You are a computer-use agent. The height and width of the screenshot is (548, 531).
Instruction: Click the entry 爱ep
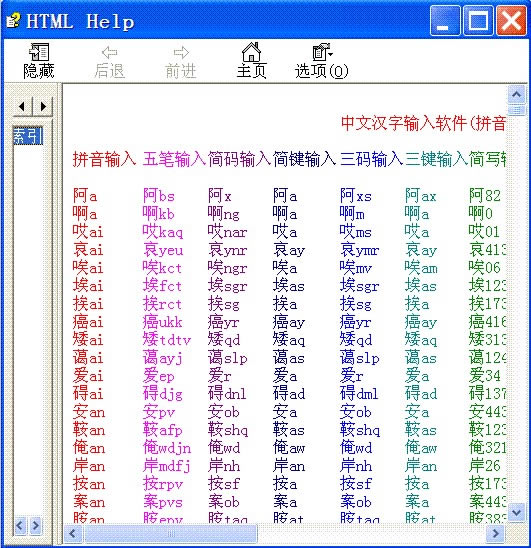pyautogui.click(x=158, y=376)
